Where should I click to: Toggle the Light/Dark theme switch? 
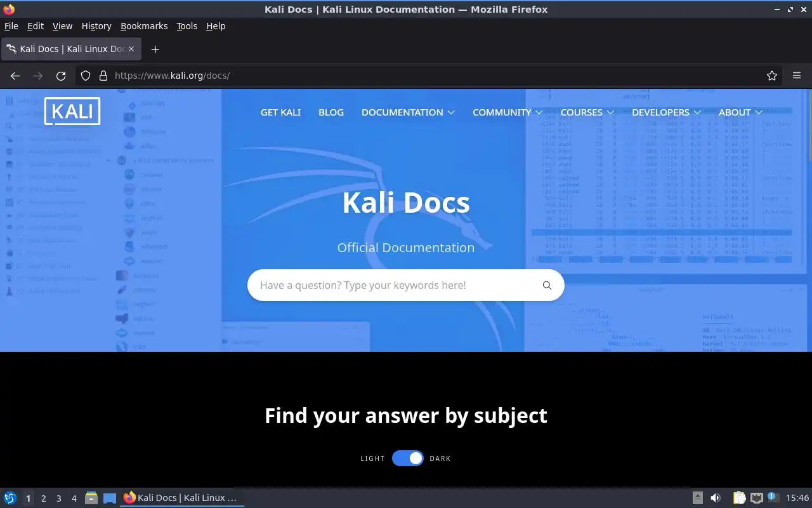tap(407, 458)
